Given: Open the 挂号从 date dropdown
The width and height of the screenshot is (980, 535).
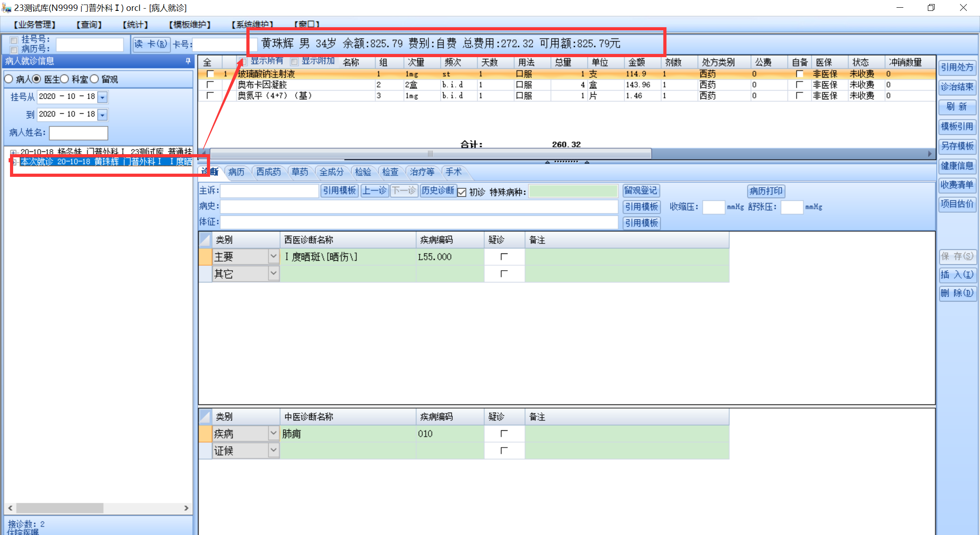Looking at the screenshot, I should click(103, 97).
